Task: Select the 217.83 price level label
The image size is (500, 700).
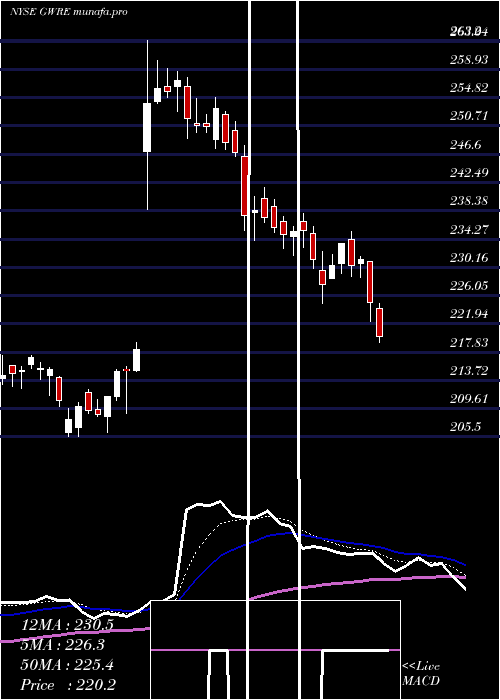Action: [x=469, y=342]
